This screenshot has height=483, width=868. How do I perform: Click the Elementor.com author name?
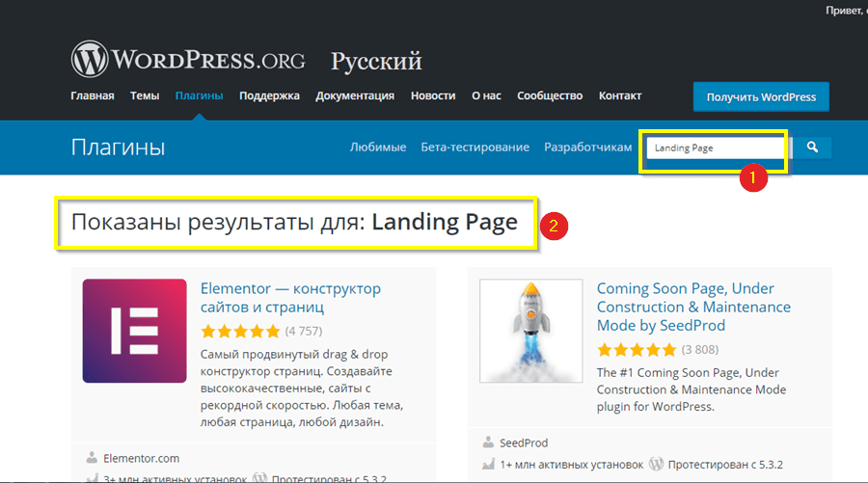pyautogui.click(x=141, y=458)
